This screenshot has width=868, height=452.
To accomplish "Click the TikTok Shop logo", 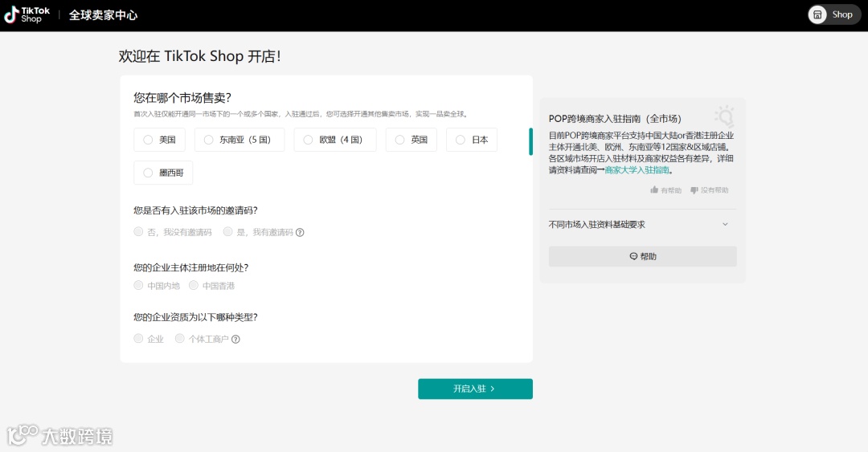I will point(27,15).
